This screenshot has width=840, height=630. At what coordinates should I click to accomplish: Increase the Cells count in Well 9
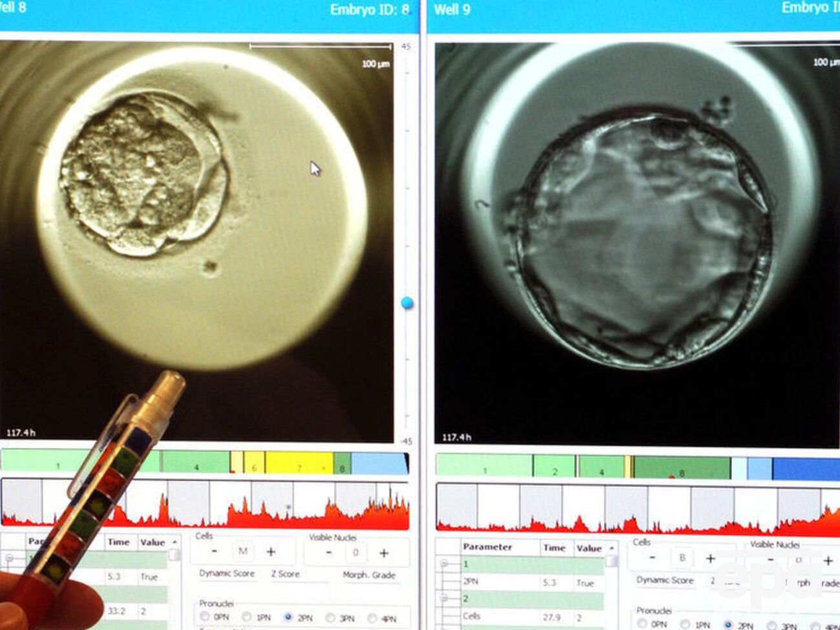[710, 558]
